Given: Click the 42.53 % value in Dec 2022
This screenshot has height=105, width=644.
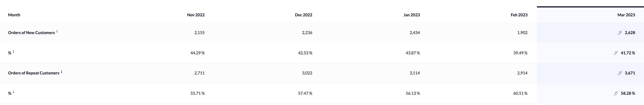Looking at the screenshot, I should coord(305,53).
